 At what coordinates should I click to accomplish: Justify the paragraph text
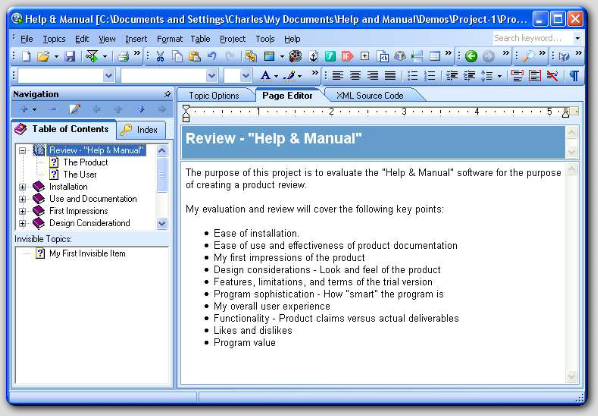pos(390,75)
